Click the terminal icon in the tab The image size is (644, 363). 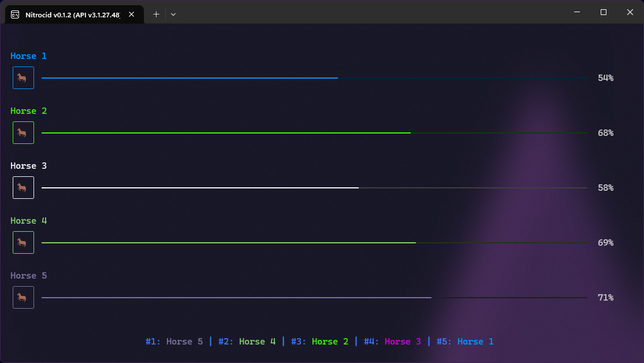[x=15, y=14]
